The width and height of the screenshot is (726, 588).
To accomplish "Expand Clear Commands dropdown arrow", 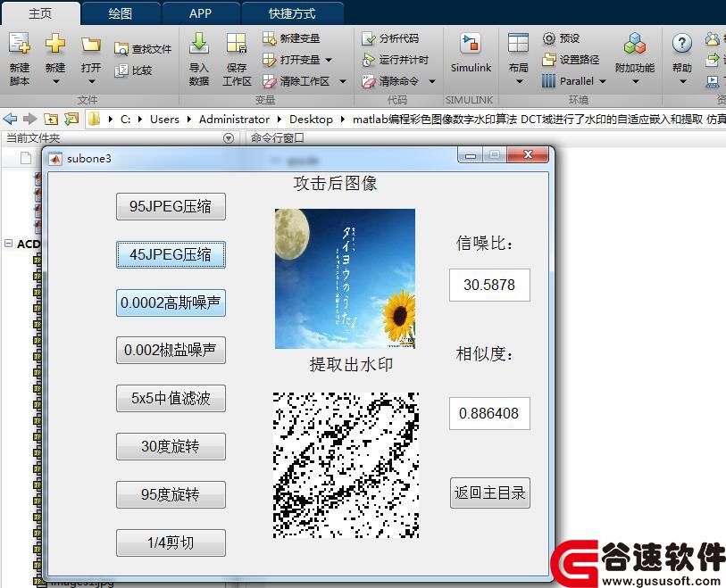I will [x=432, y=81].
